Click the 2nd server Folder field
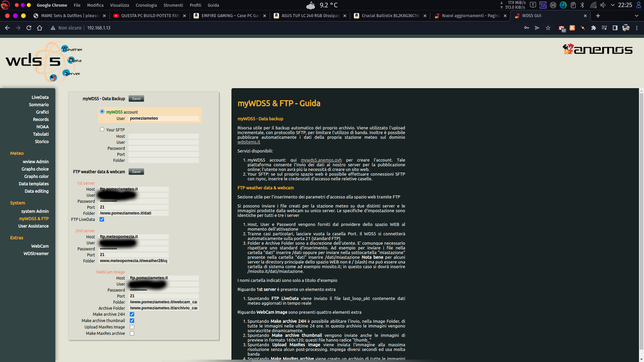This screenshot has height=362, width=644. 133,261
